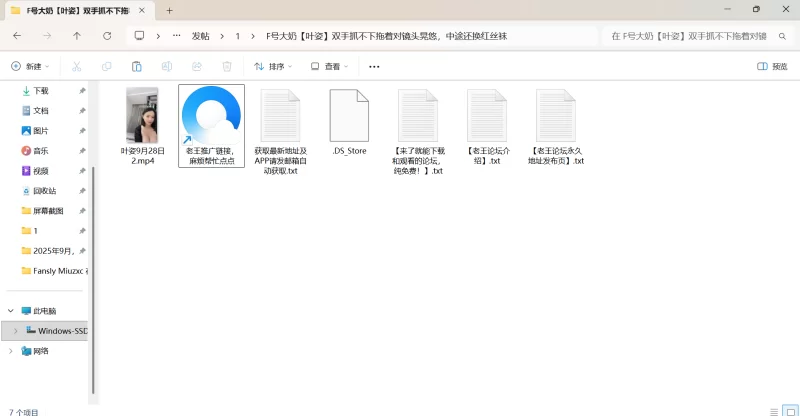Toggle the 预览 preview pane
This screenshot has height=416, width=800.
(772, 67)
